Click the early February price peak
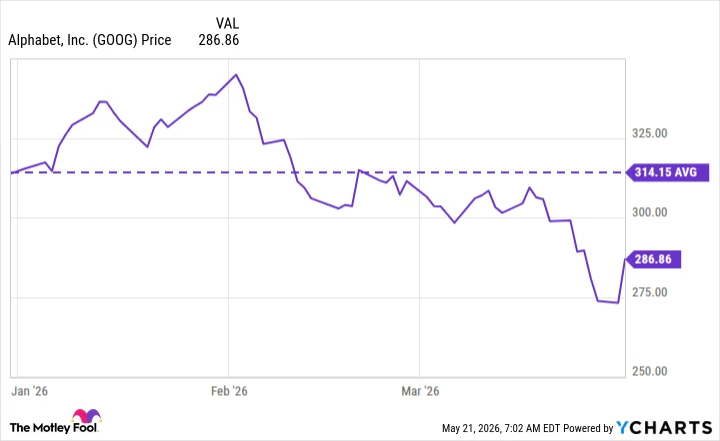This screenshot has width=720, height=441. pyautogui.click(x=236, y=74)
